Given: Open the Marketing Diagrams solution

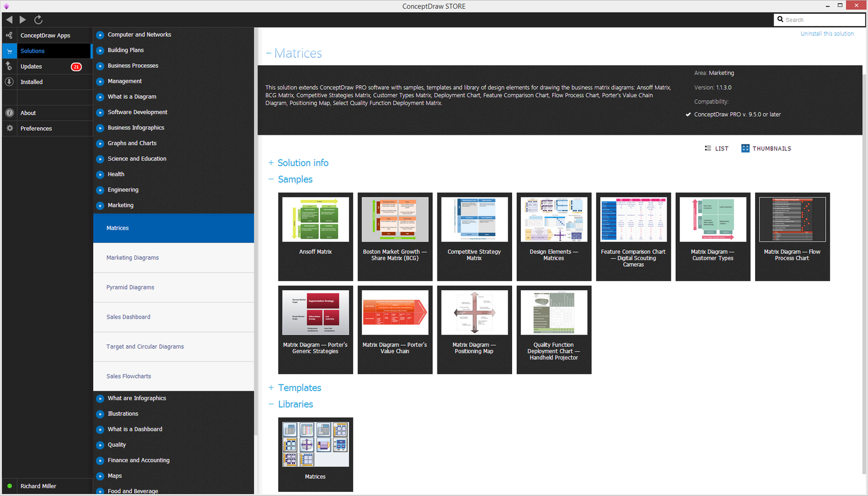Looking at the screenshot, I should (x=174, y=258).
